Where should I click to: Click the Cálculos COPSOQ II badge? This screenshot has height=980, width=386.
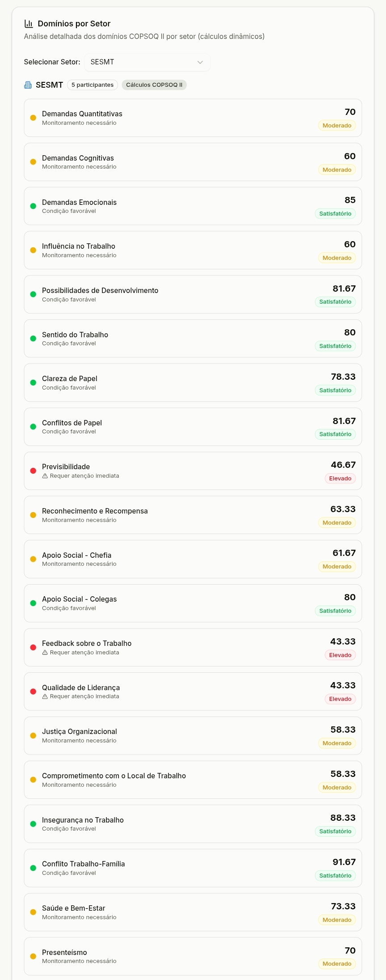154,85
